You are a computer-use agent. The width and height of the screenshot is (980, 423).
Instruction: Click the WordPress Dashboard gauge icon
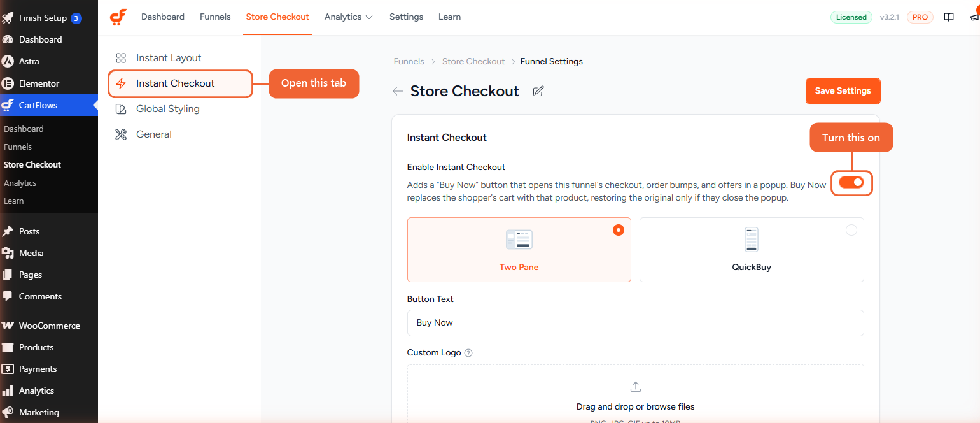[8, 39]
